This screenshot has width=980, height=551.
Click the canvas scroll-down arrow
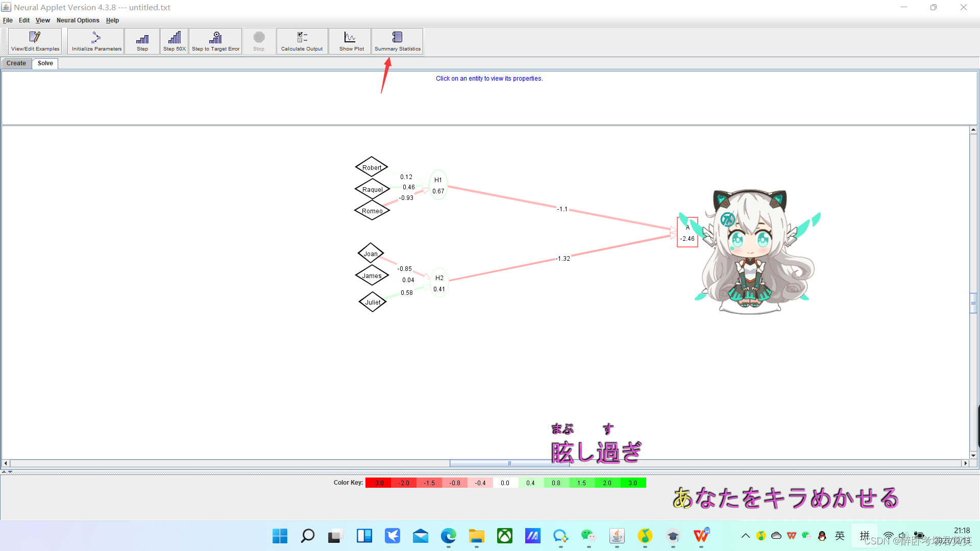pyautogui.click(x=973, y=455)
